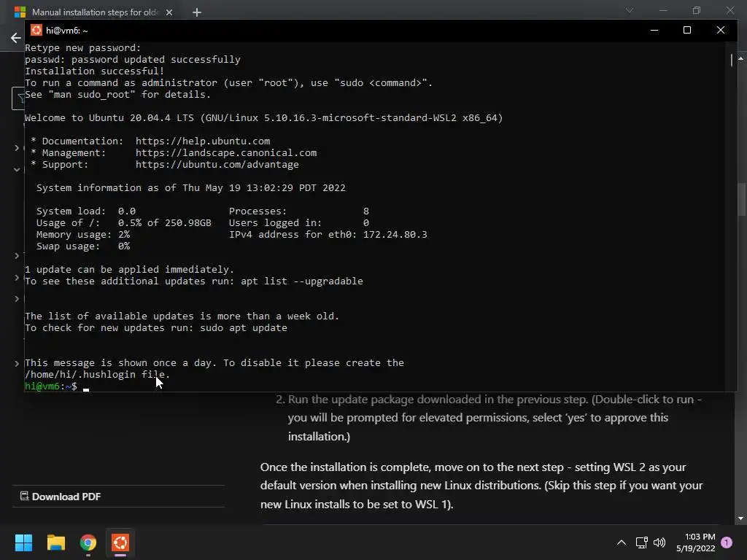Screen dimensions: 747x560
Task: Select the Manual installation steps tab
Action: (94, 12)
